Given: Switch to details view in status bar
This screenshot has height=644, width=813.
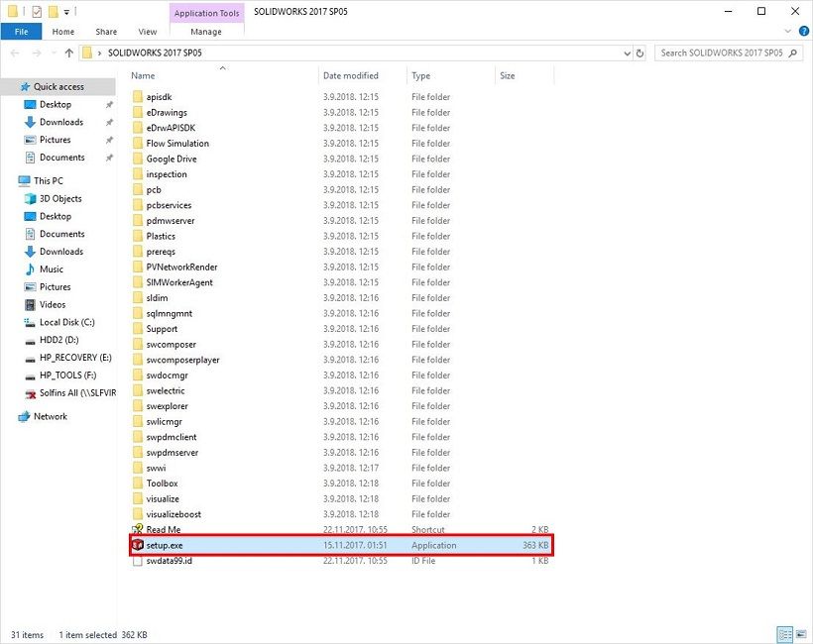Looking at the screenshot, I should click(784, 634).
